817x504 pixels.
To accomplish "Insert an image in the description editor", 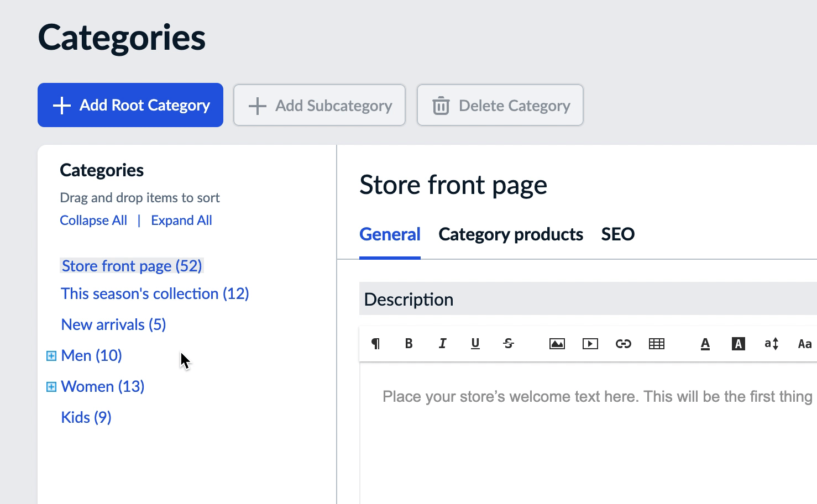I will [557, 343].
